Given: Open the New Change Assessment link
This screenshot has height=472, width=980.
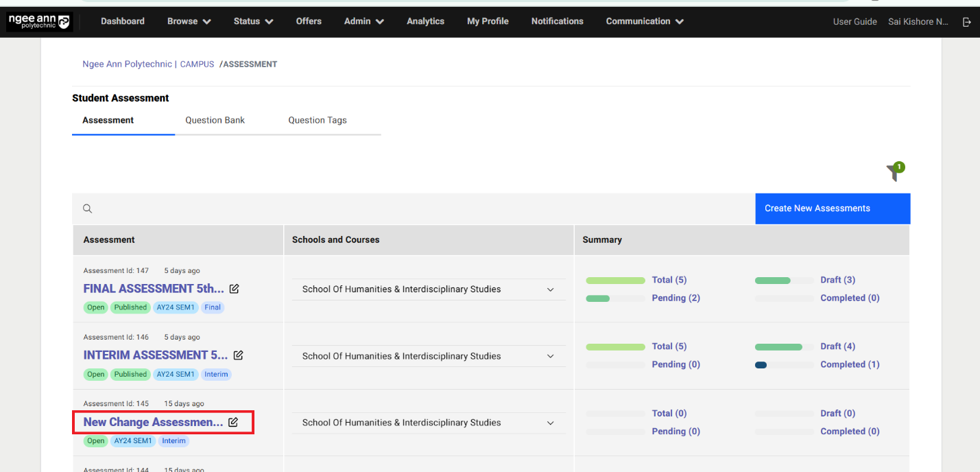Looking at the screenshot, I should [x=154, y=423].
